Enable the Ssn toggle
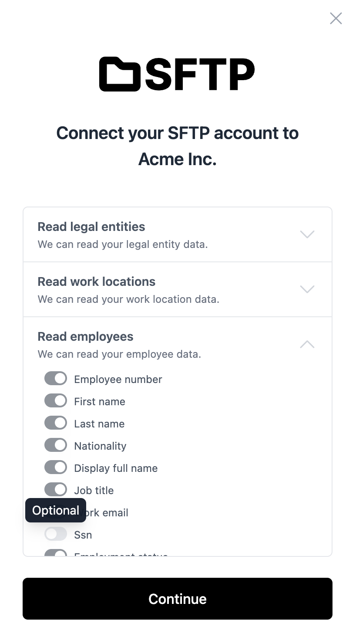This screenshot has width=356, height=644. pos(56,534)
